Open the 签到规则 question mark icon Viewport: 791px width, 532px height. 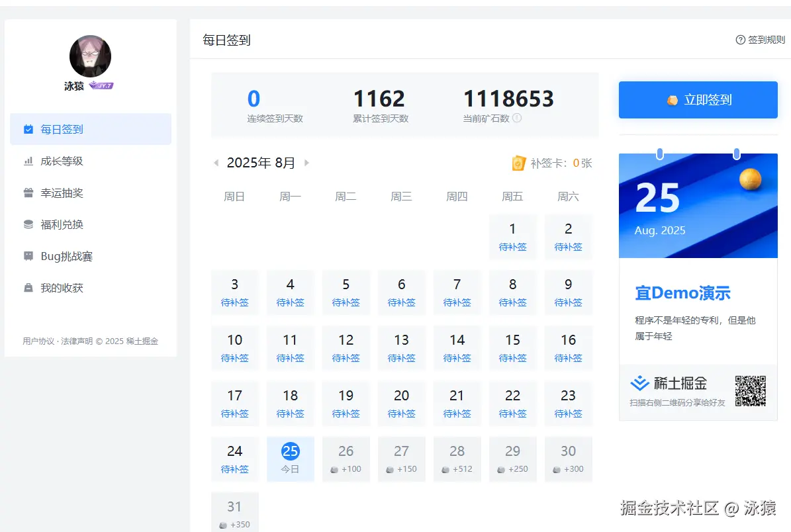click(739, 40)
